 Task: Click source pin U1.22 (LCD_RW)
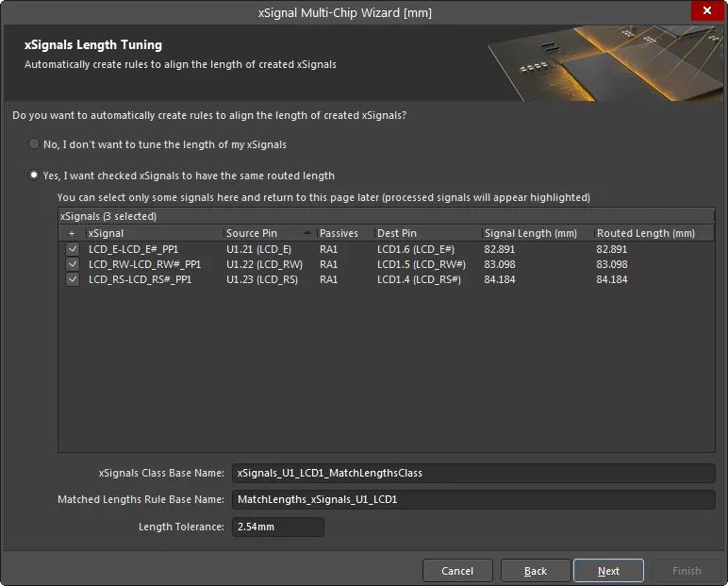(x=264, y=264)
